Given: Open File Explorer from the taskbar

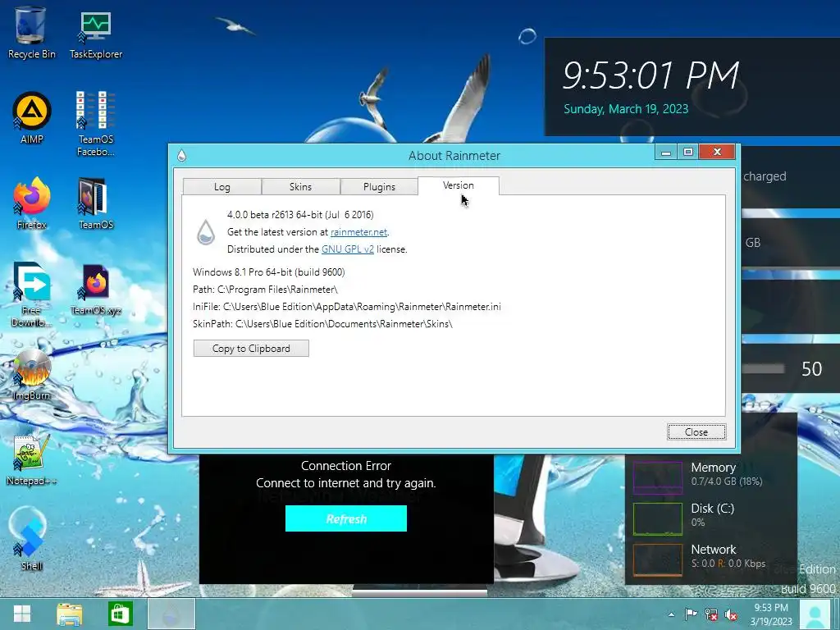Looking at the screenshot, I should (x=70, y=614).
